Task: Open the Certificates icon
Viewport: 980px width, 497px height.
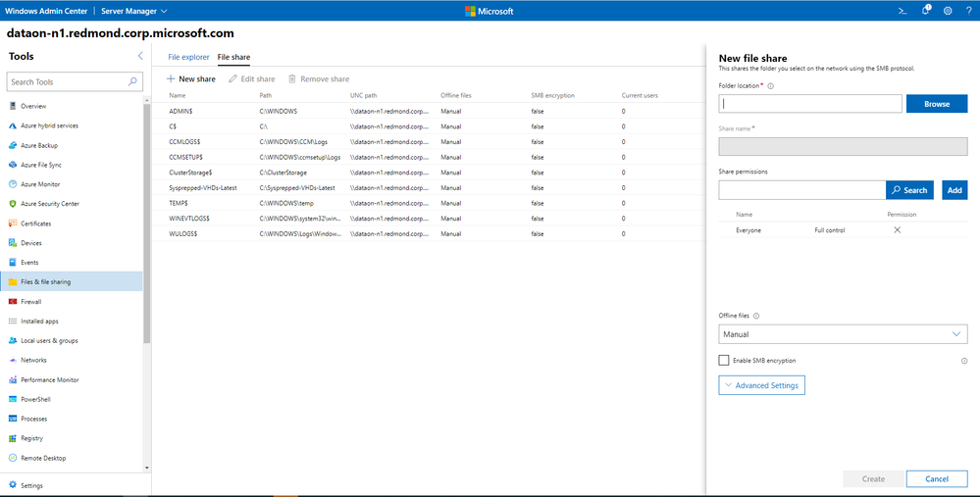Action: point(13,223)
